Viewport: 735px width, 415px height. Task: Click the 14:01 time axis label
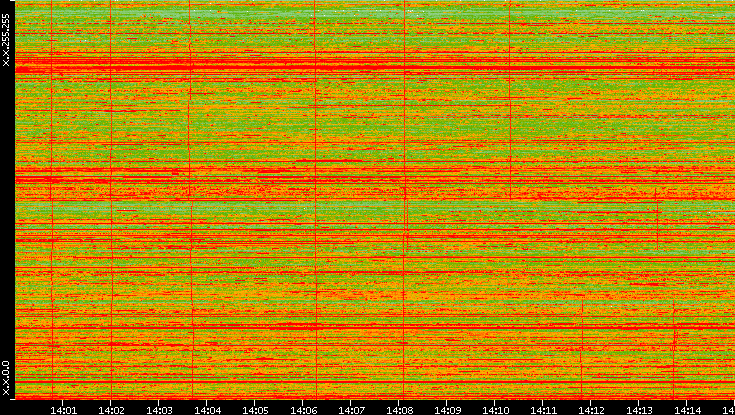[63, 410]
